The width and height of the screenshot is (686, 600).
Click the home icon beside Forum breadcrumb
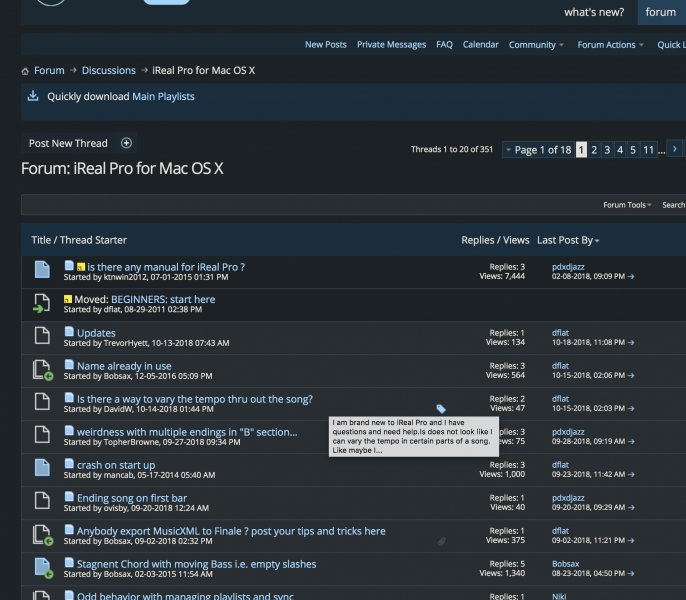pos(25,71)
